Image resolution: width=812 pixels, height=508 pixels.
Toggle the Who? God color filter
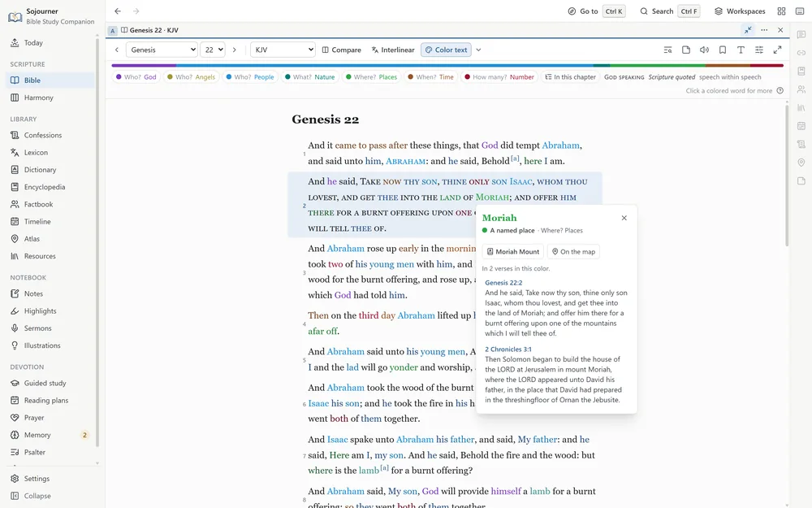(136, 76)
